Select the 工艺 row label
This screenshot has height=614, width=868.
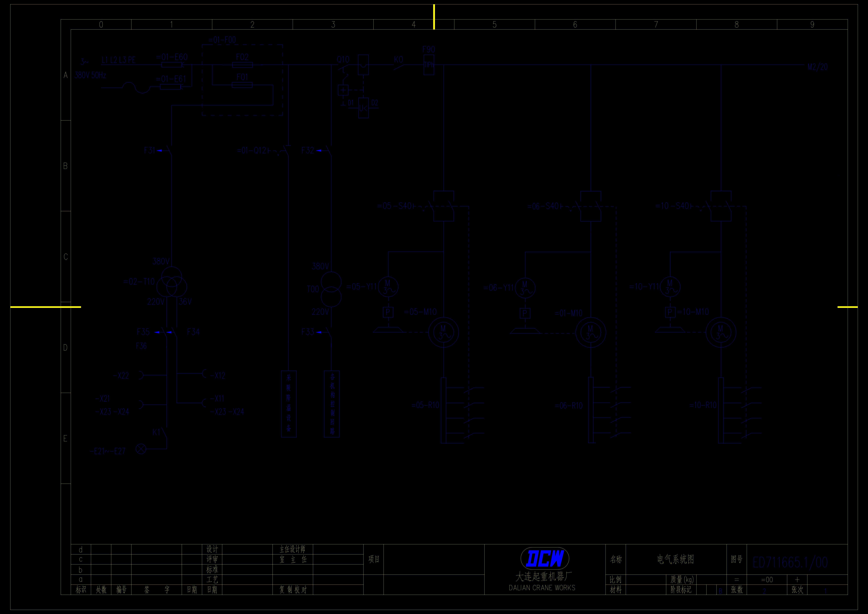point(212,580)
